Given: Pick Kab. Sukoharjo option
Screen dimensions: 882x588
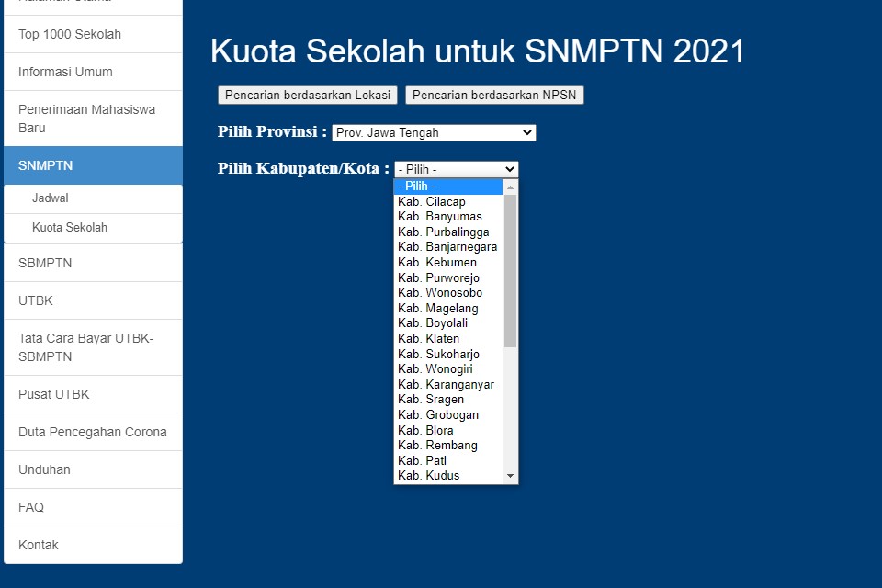Looking at the screenshot, I should pos(448,354).
